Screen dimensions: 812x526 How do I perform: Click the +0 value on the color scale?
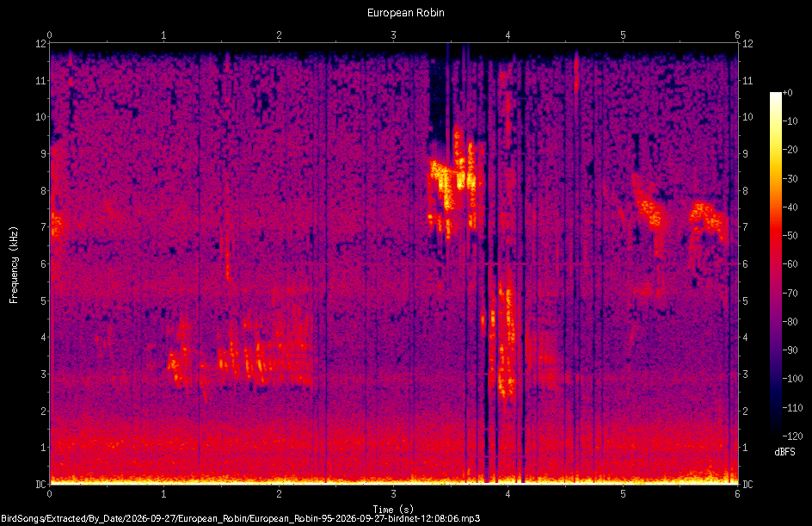click(788, 93)
